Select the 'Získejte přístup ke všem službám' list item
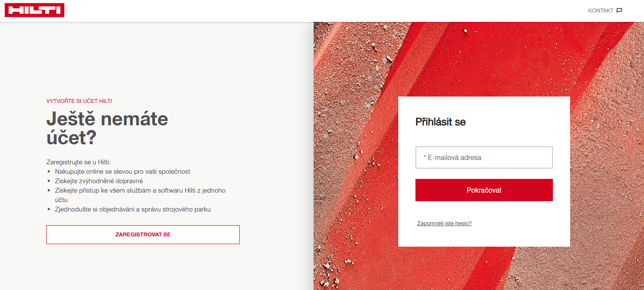The image size is (644, 290). [x=140, y=190]
